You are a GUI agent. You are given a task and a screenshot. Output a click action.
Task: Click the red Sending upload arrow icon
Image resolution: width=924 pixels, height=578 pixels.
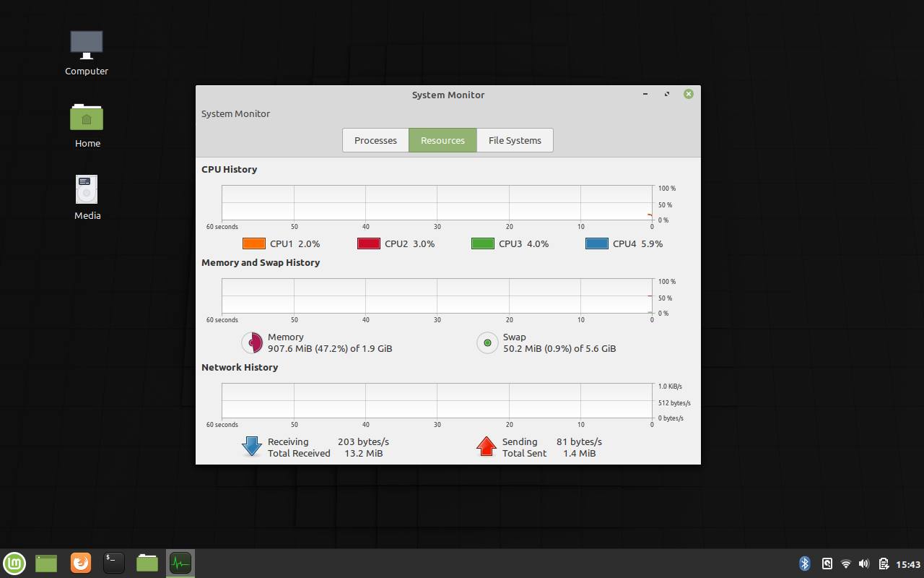[486, 447]
